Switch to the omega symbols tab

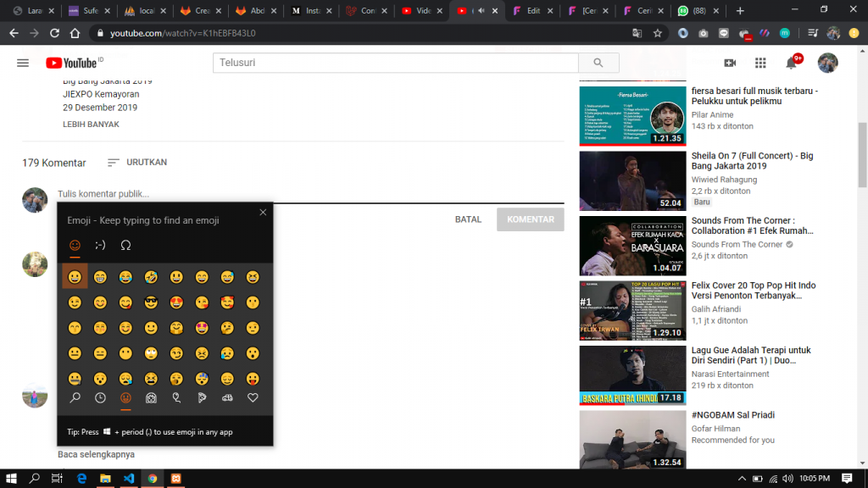125,245
